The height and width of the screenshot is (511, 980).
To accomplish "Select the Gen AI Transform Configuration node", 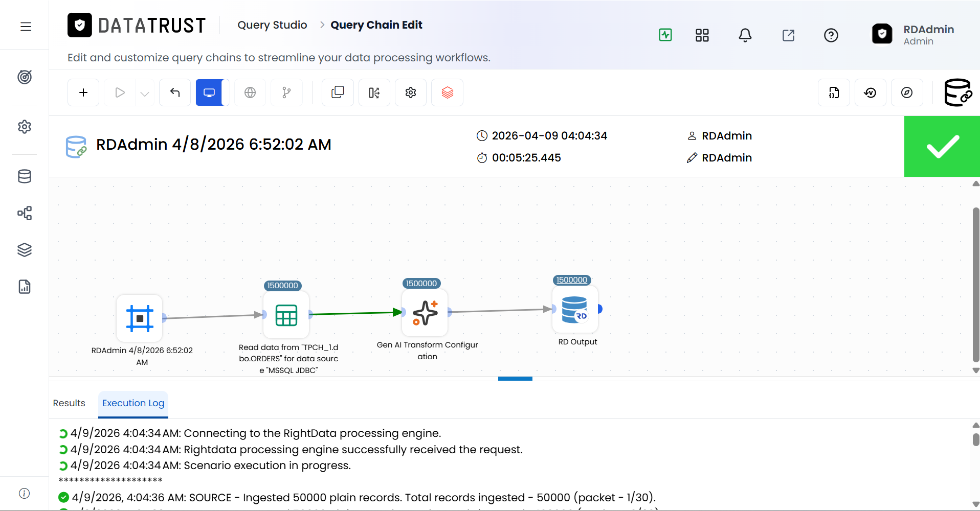I will coord(425,313).
